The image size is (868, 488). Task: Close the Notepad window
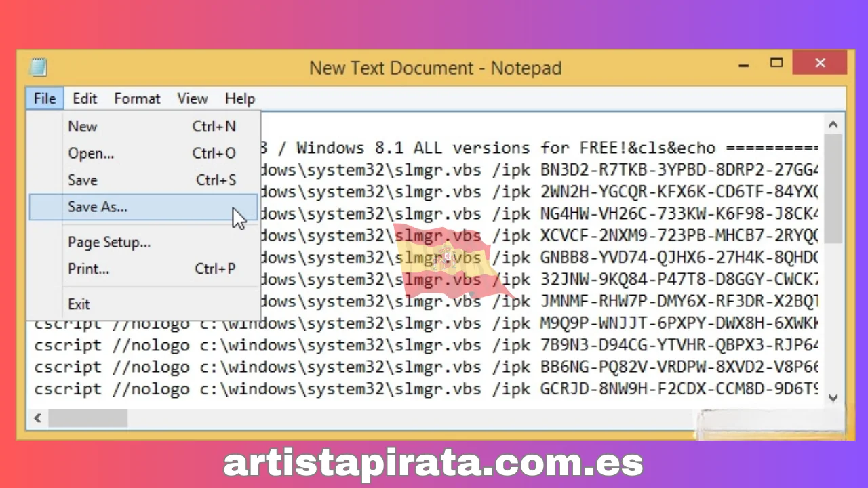coord(820,63)
